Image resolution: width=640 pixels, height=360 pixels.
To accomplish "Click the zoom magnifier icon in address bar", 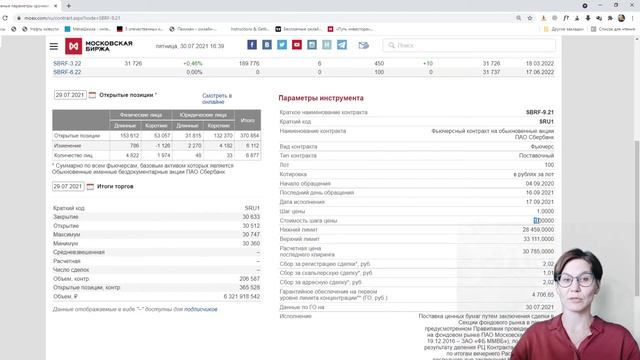I will pos(519,18).
